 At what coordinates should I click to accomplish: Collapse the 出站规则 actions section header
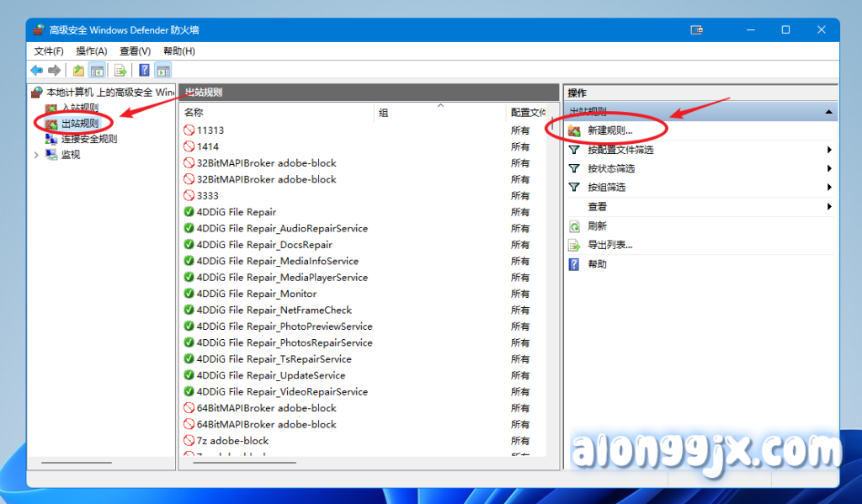(828, 112)
